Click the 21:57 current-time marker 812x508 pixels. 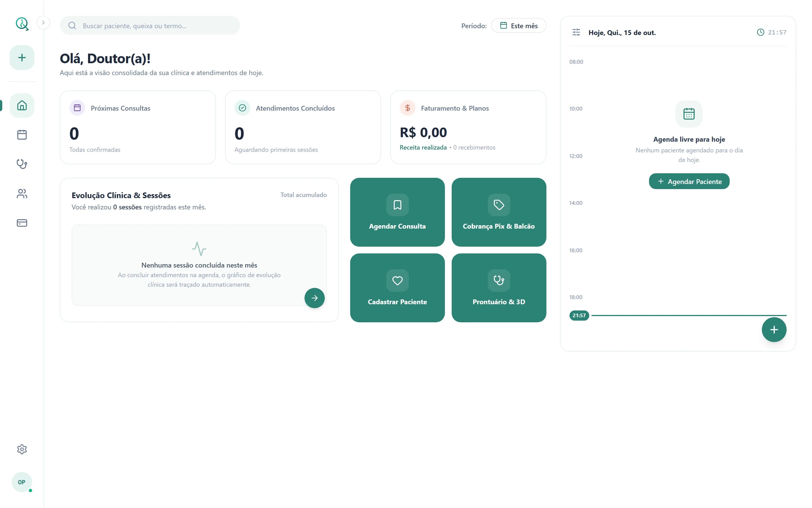pyautogui.click(x=579, y=316)
